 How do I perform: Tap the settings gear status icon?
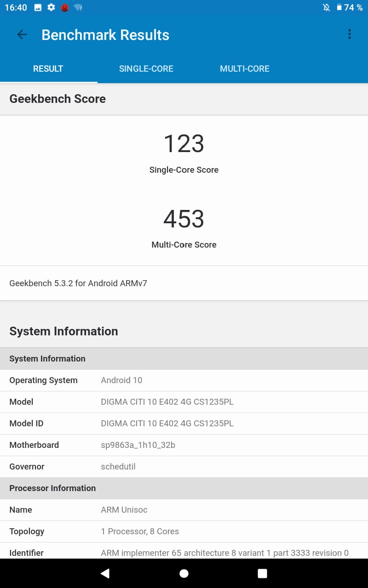[51, 7]
